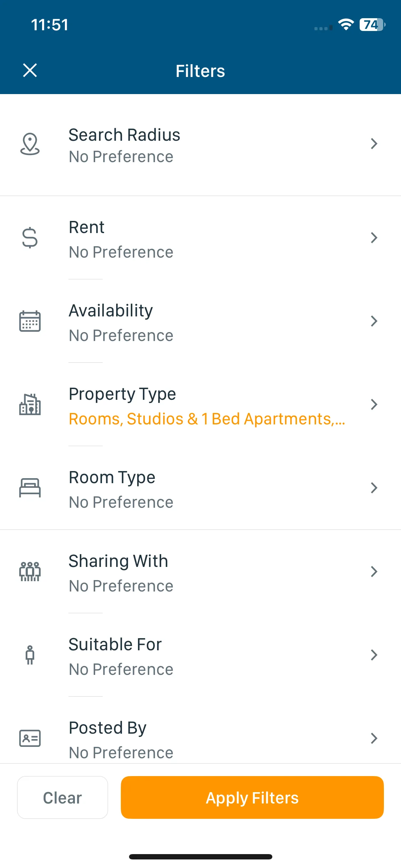Tap the orange Rooms, Studios selection text
Image resolution: width=401 pixels, height=868 pixels.
click(207, 419)
